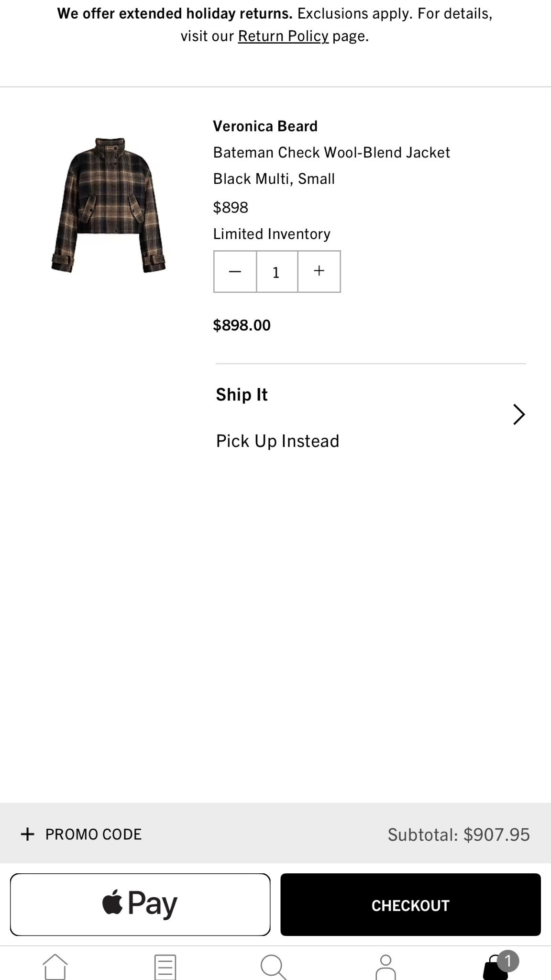This screenshot has height=980, width=551.
Task: Open the Search magnifier tab
Action: click(x=274, y=967)
